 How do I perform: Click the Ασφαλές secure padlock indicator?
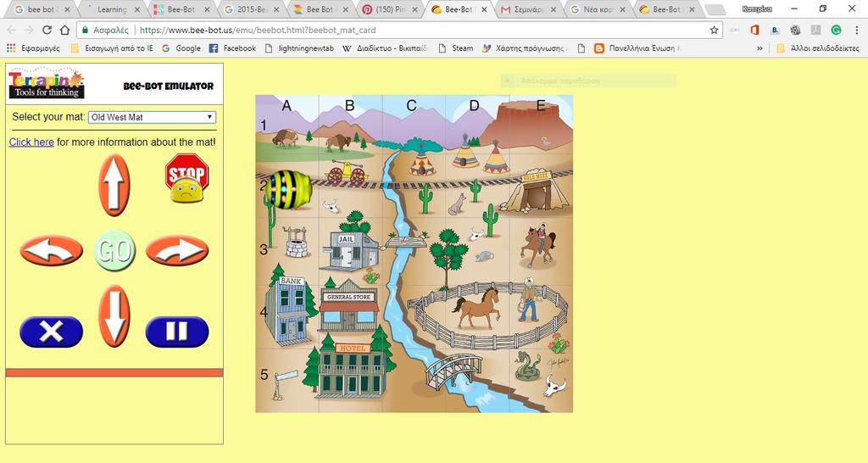coord(105,30)
